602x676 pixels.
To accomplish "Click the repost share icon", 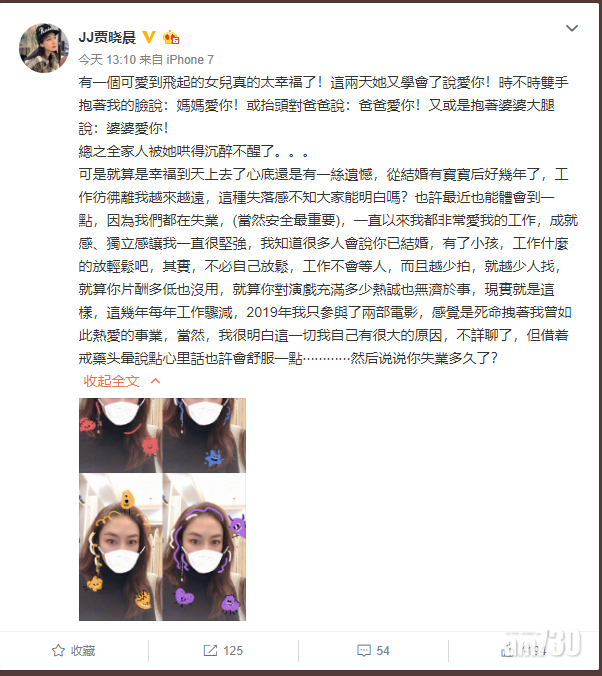I will pos(210,650).
